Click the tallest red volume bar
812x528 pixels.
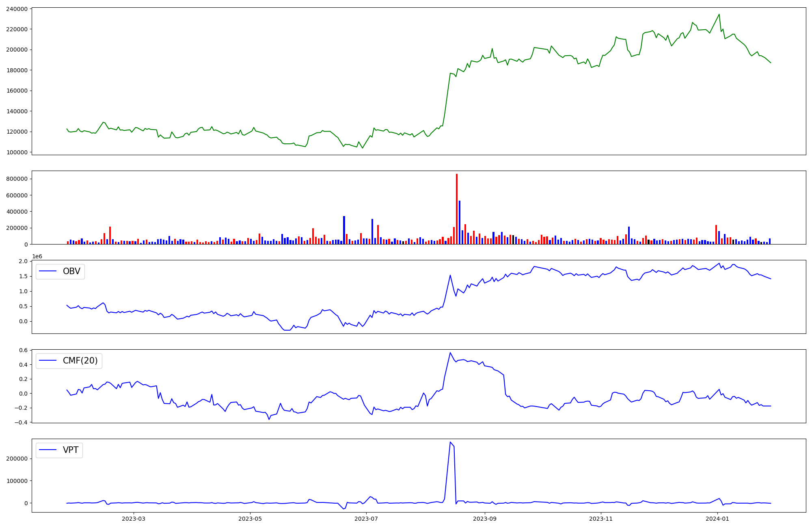coord(457,209)
